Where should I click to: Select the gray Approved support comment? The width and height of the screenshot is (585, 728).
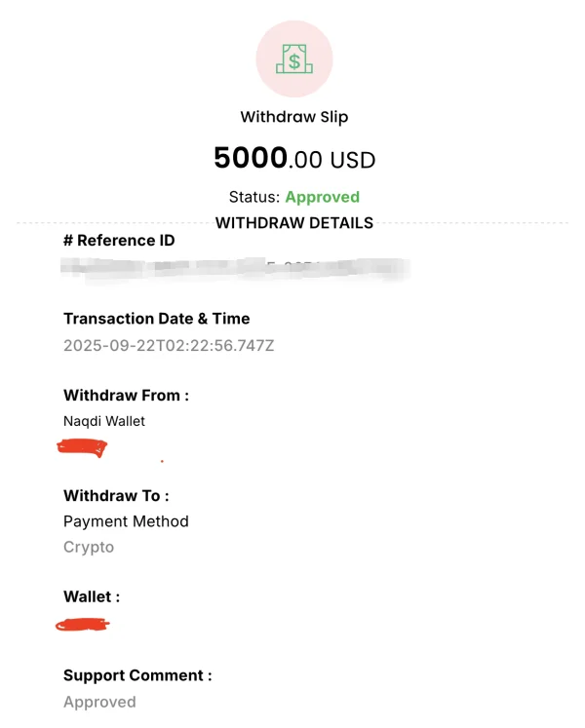tap(99, 702)
